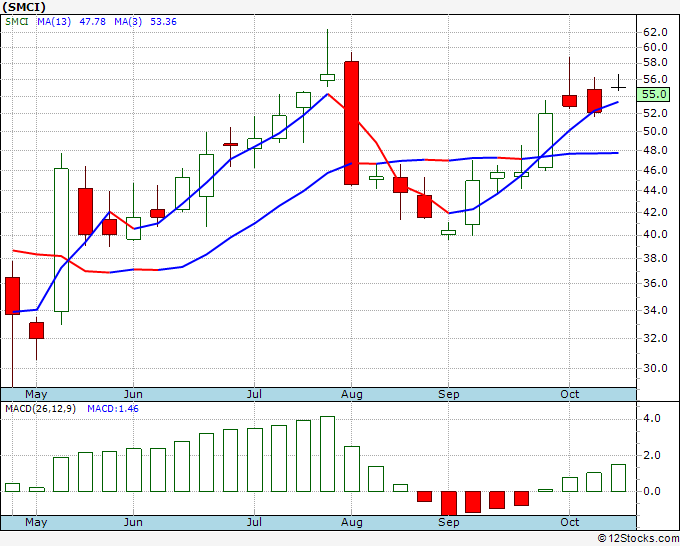Screen dimensions: 680x546
Task: Click the 60.0 price axis label
Action: tap(655, 47)
